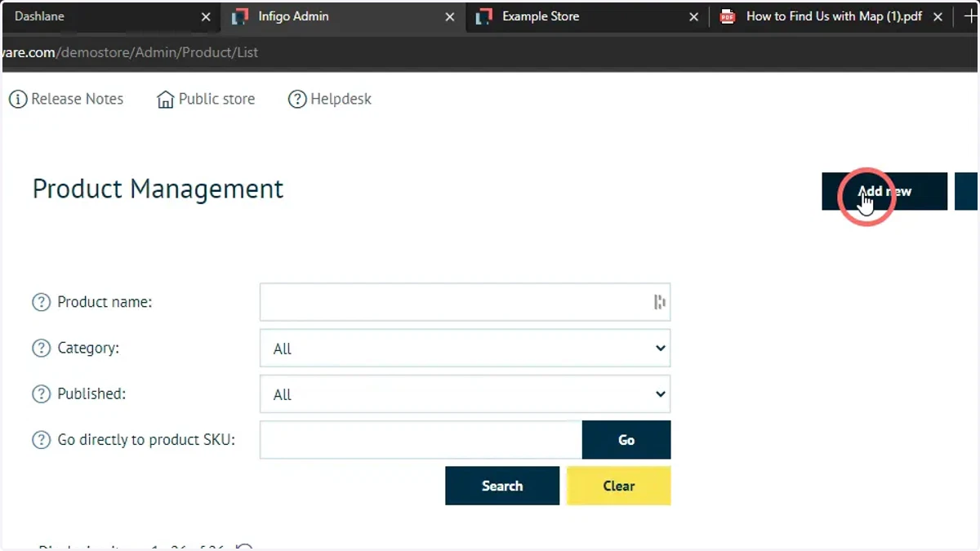Click the Example Store tab favicon

(x=484, y=16)
